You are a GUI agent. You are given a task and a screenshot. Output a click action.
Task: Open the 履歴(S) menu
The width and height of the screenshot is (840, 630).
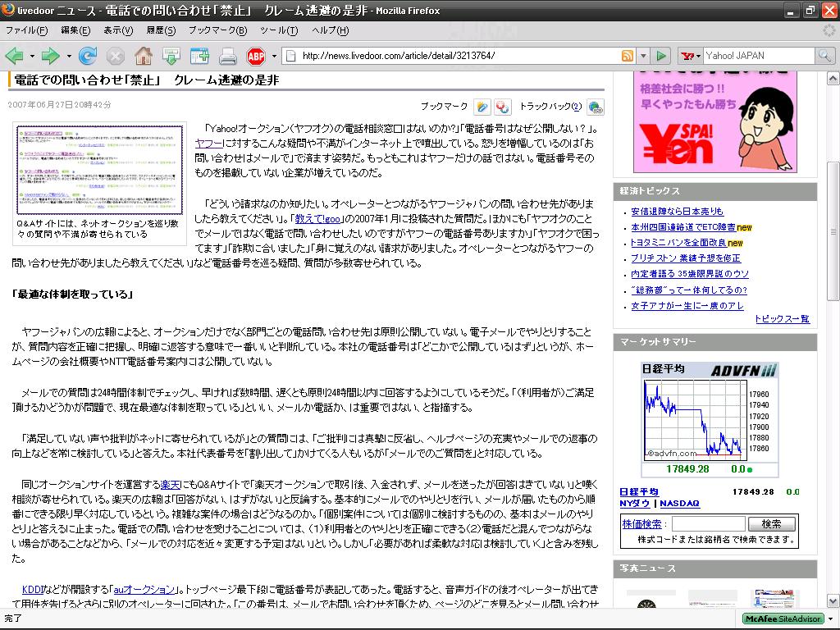point(162,30)
